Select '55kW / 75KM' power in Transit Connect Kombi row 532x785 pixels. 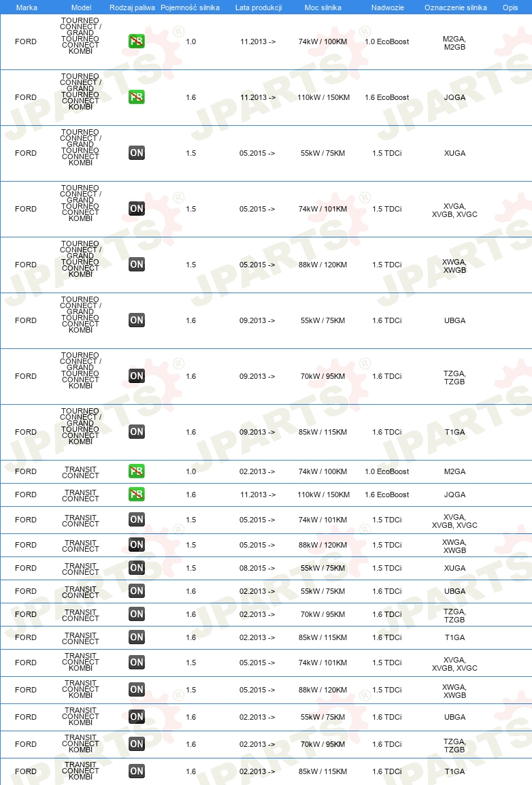pos(322,717)
